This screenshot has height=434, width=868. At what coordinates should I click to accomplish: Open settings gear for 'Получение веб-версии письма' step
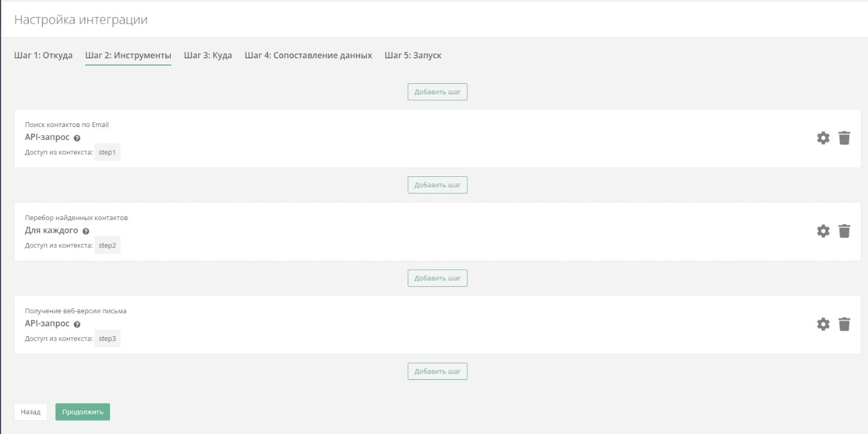tap(822, 324)
